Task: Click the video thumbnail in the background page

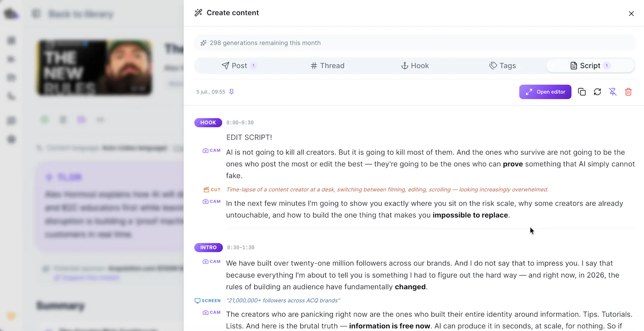Action: tap(94, 68)
